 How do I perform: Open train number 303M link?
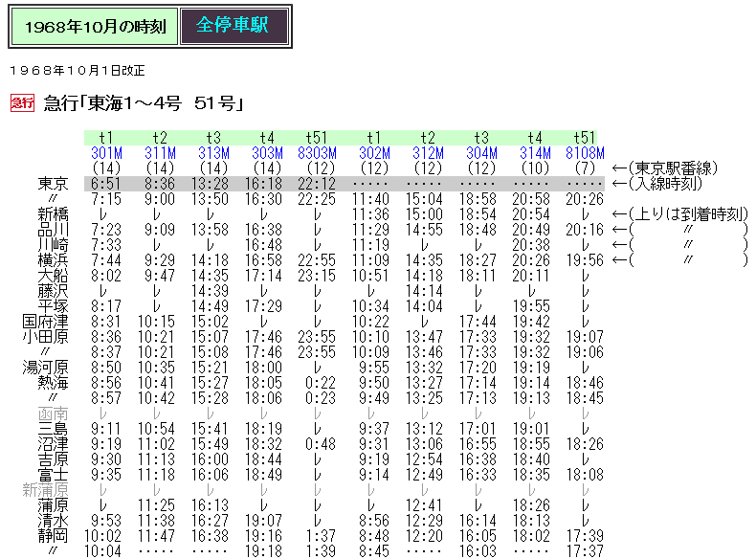pos(267,153)
